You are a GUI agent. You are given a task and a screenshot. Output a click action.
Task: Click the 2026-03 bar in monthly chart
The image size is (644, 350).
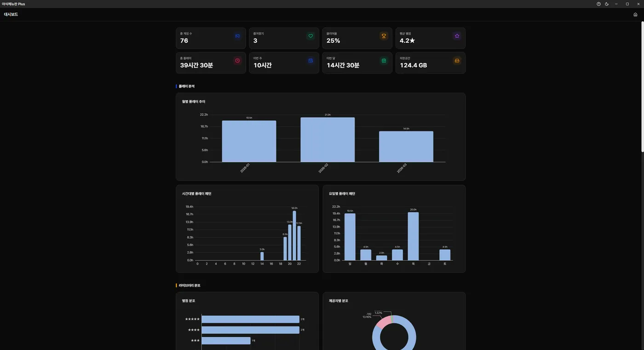(406, 147)
